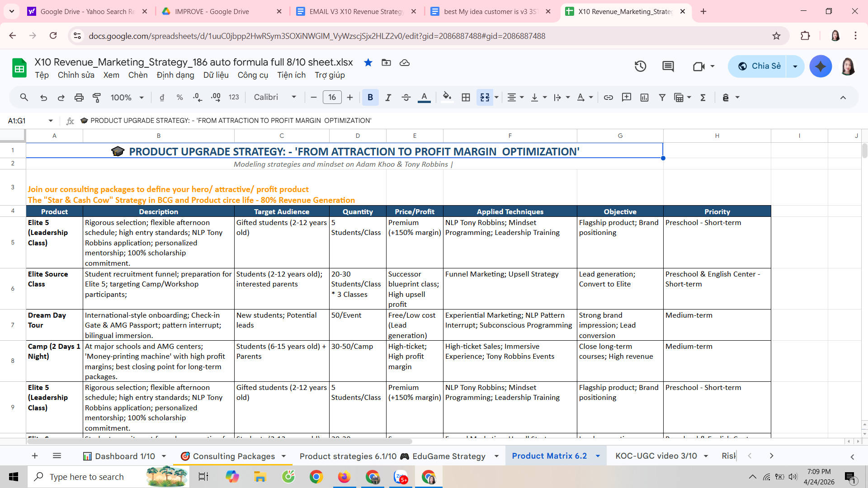Screen dimensions: 868x488
Task: Toggle bold formatting
Action: 370,97
